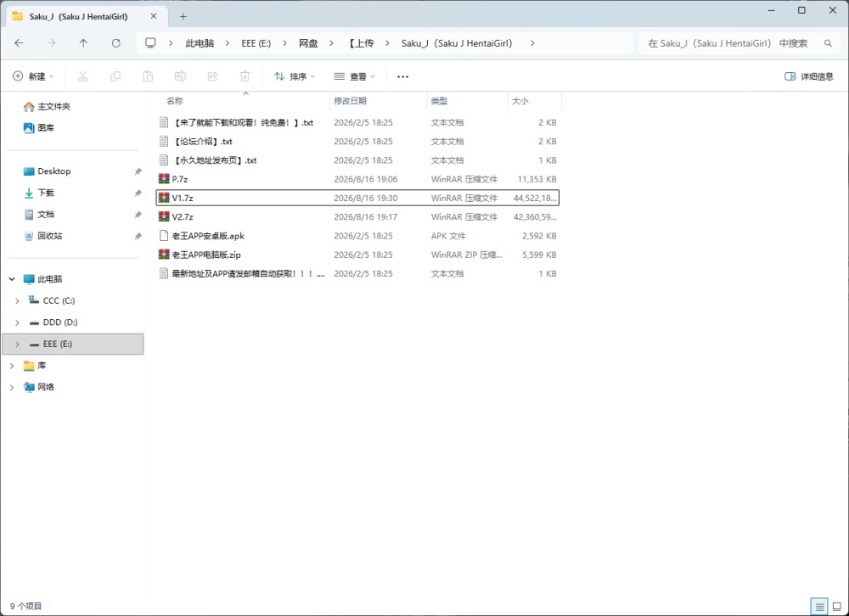Click 此电脑 in the address breadcrumb
The width and height of the screenshot is (849, 616).
click(x=200, y=43)
